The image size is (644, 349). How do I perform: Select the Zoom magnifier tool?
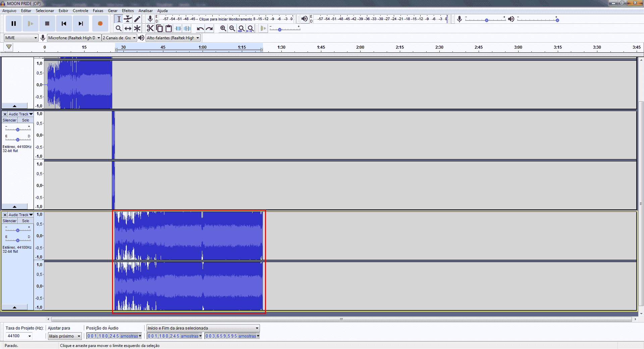(x=119, y=29)
